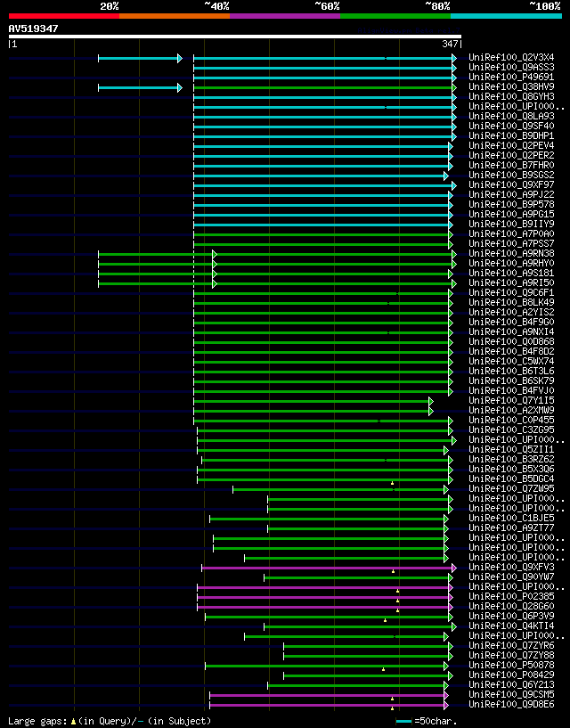
Task: Click the UniRef100_B9SGS2 label
Action: tap(511, 175)
